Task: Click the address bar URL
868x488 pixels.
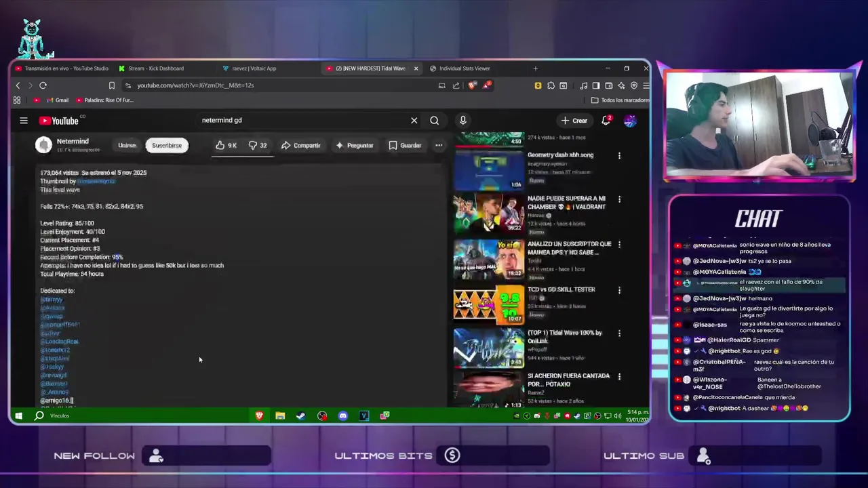Action: point(195,85)
